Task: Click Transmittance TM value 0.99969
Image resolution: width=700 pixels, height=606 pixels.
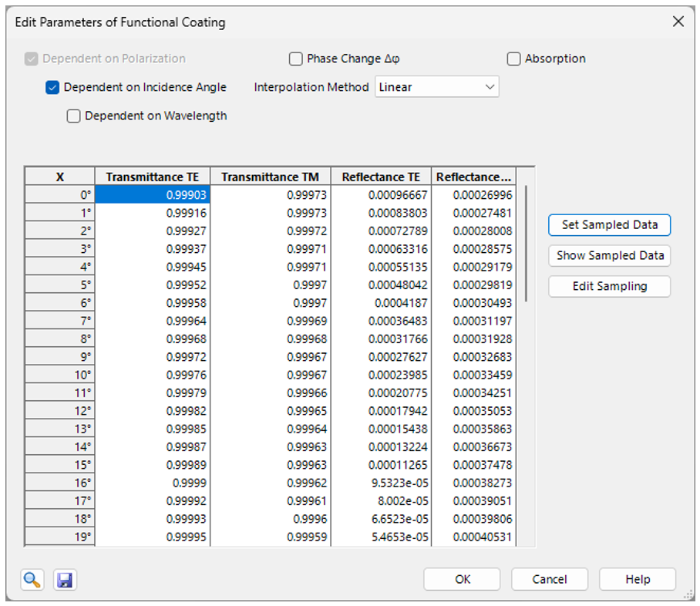Action: click(270, 321)
